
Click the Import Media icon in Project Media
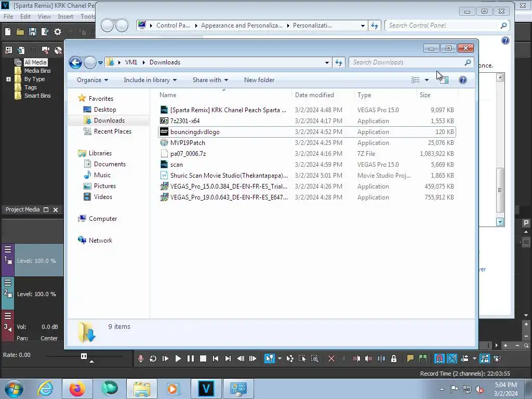(x=21, y=50)
